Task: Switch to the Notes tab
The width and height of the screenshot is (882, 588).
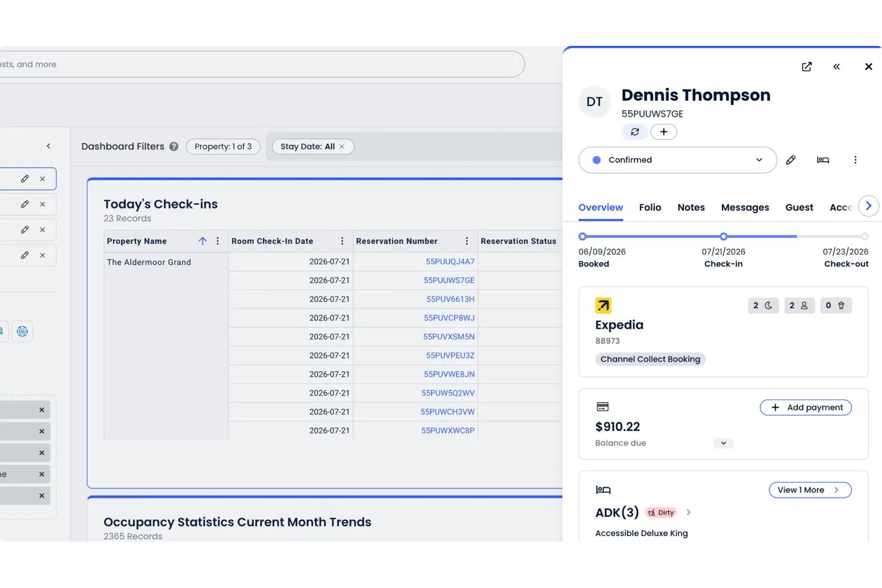Action: 691,207
